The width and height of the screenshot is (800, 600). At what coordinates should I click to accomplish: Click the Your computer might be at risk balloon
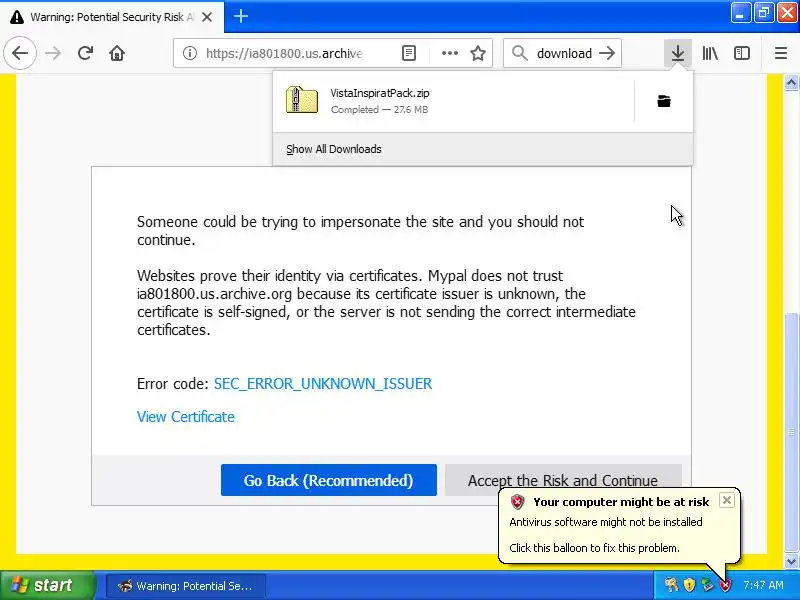point(618,525)
